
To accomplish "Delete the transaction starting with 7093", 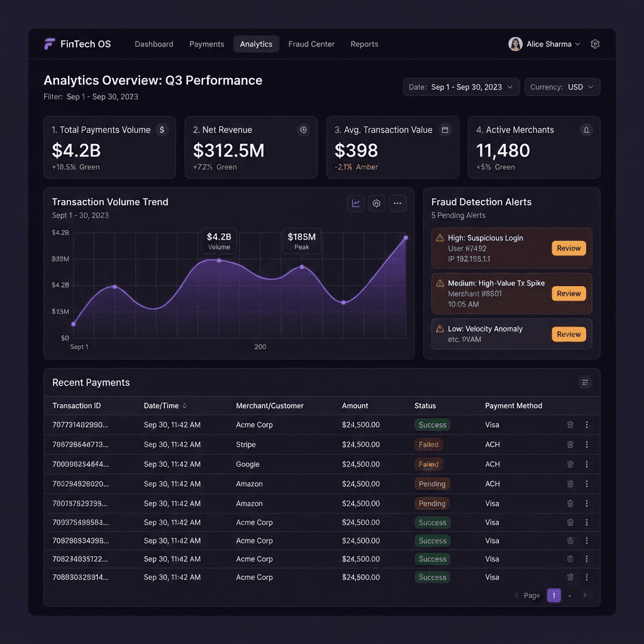I will (x=570, y=523).
